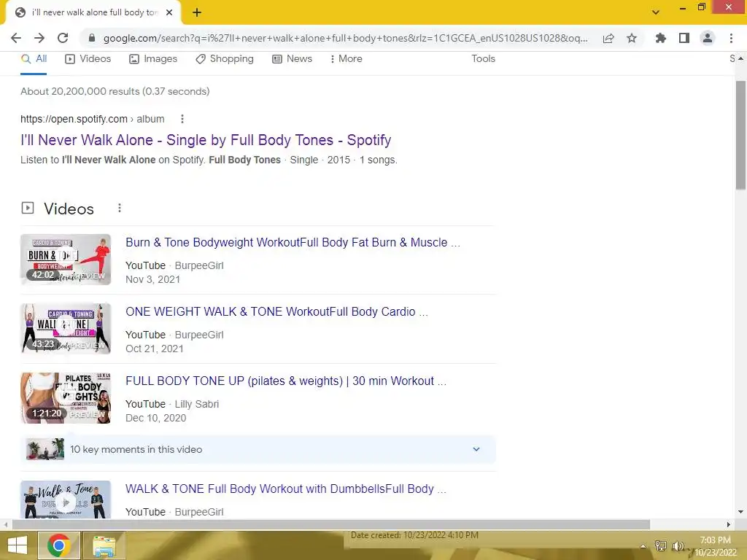Open a new tab with the plus button
This screenshot has height=560, width=747.
[x=197, y=12]
